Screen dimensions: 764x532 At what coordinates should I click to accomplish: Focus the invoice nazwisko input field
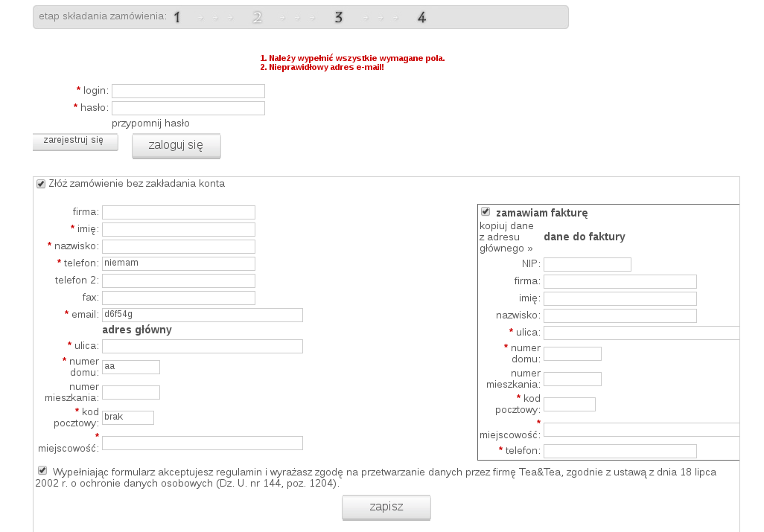620,315
